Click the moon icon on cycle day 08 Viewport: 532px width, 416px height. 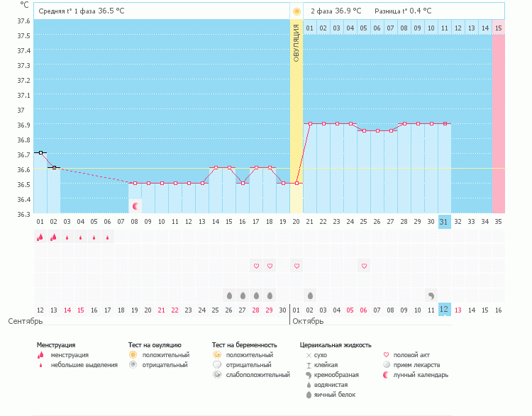[x=135, y=206]
